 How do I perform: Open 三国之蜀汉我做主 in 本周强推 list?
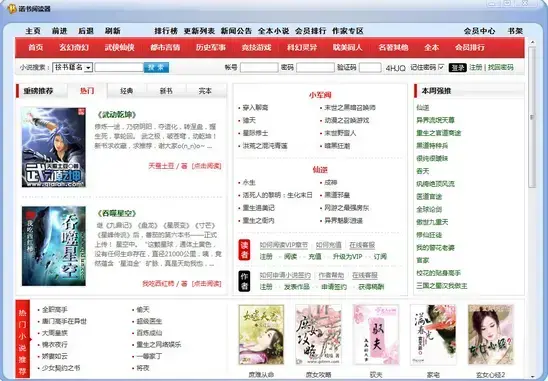click(x=442, y=286)
